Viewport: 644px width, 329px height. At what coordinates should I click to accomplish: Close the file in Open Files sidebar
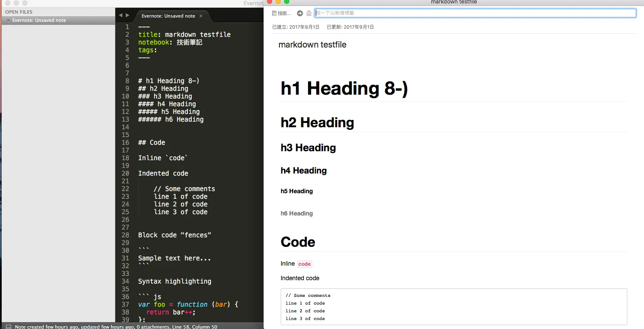[8, 20]
